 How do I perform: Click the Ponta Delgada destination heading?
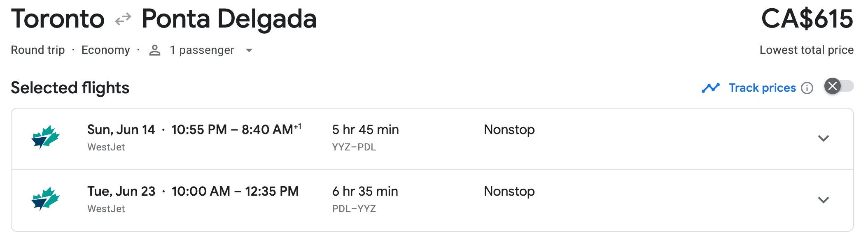229,19
